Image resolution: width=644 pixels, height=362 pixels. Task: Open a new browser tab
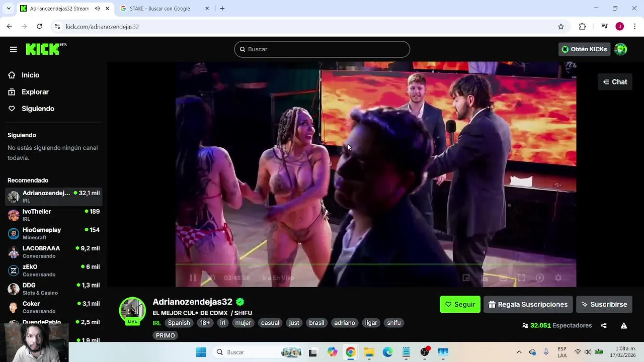point(222,9)
